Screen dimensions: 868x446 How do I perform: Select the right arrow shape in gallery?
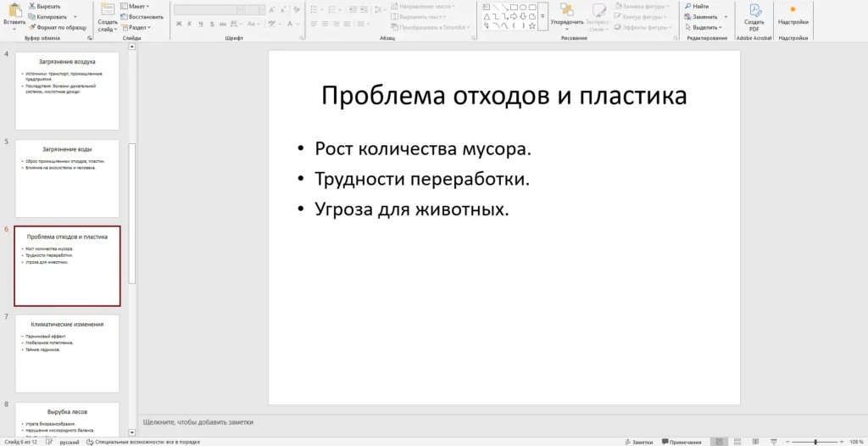pyautogui.click(x=514, y=17)
